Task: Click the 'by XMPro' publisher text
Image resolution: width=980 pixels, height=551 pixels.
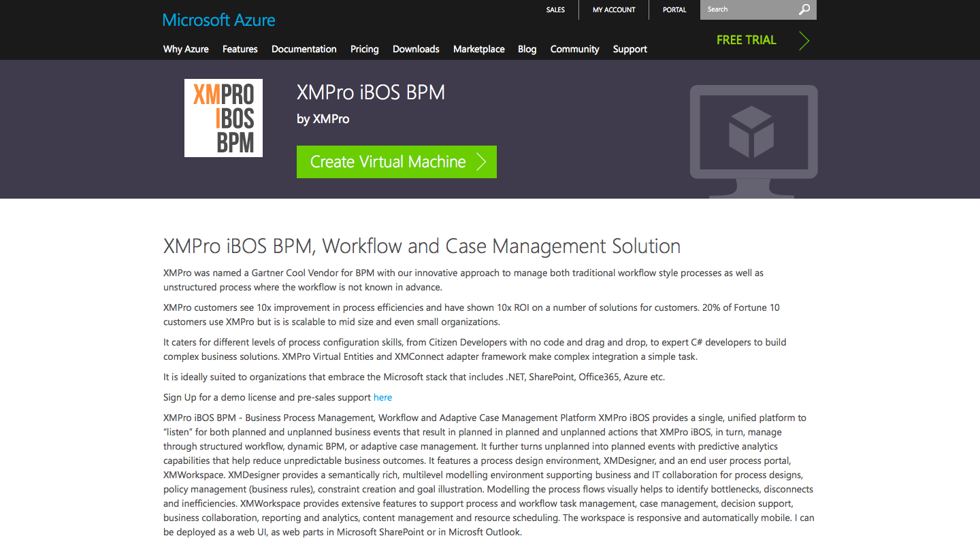Action: point(323,119)
